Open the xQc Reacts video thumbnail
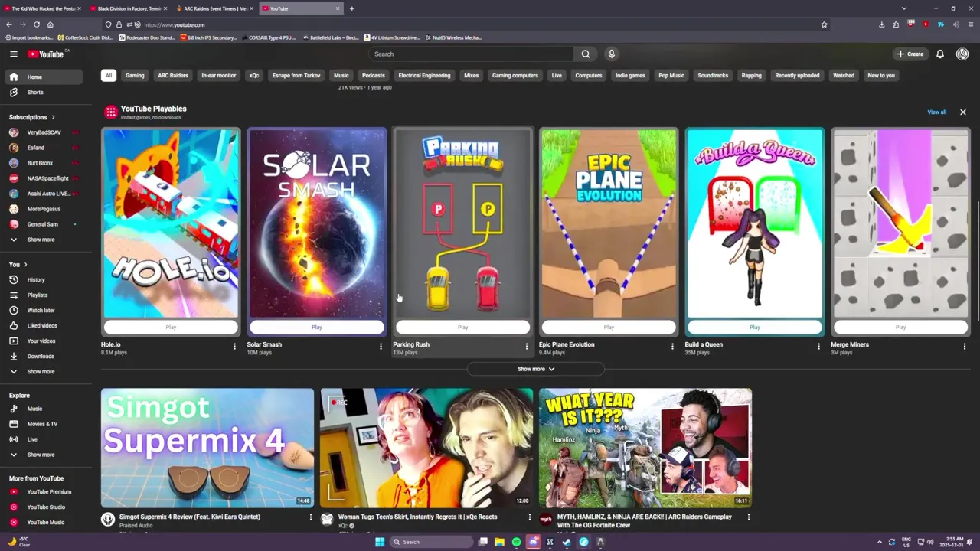The width and height of the screenshot is (980, 551). [426, 448]
